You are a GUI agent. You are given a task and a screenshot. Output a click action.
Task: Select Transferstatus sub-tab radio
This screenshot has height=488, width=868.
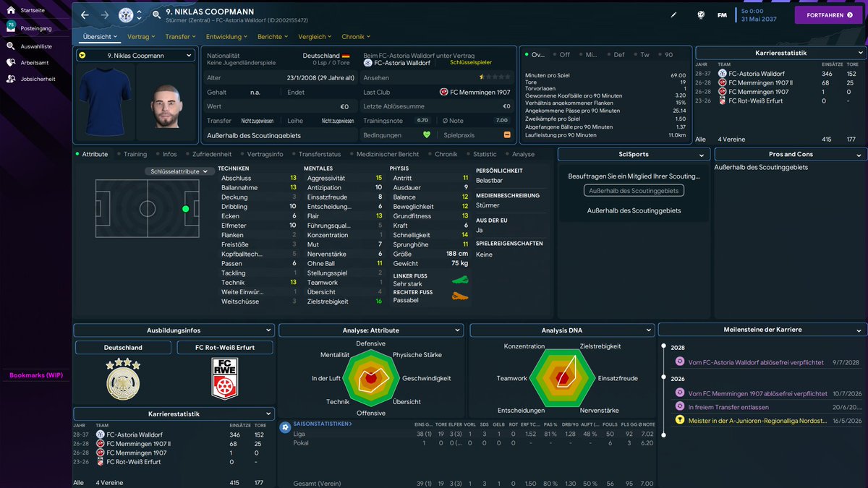(316, 154)
